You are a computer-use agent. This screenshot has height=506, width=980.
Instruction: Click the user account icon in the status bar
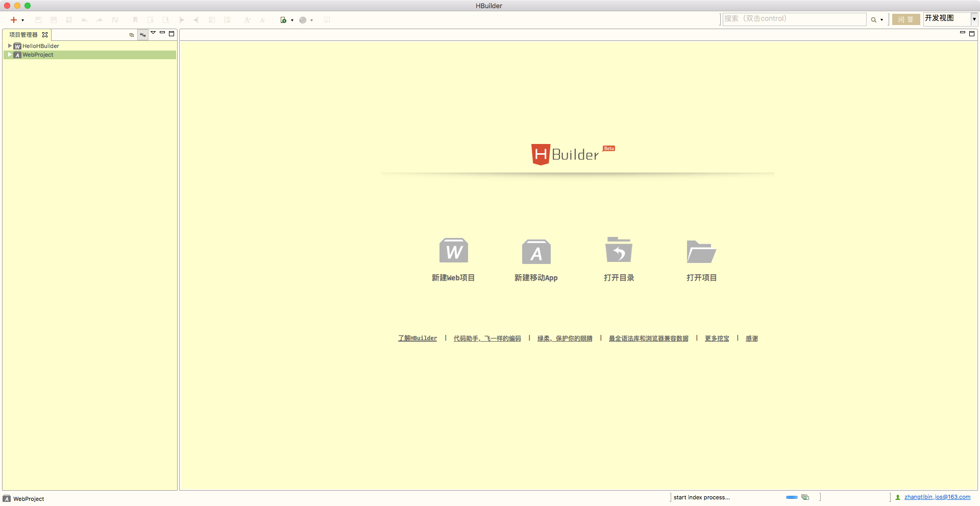coord(898,497)
